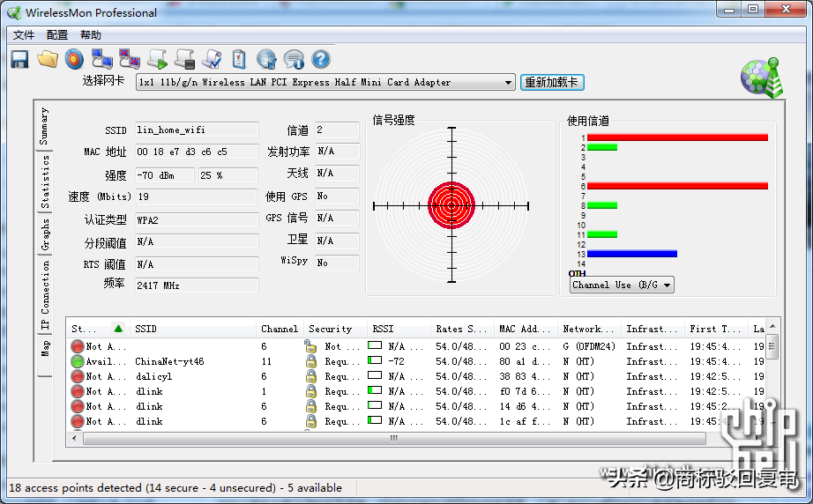Click the status bar access points detected text
The height and width of the screenshot is (504, 813).
[x=175, y=488]
